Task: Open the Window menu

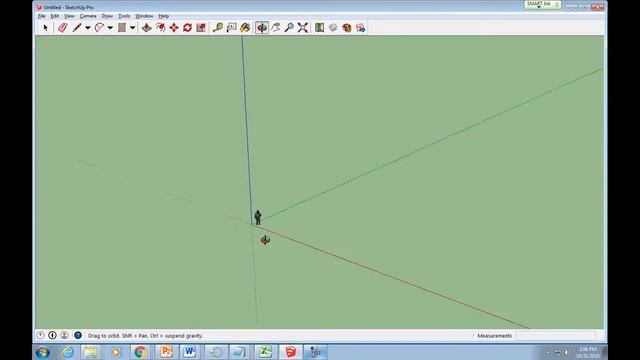Action: pos(144,16)
